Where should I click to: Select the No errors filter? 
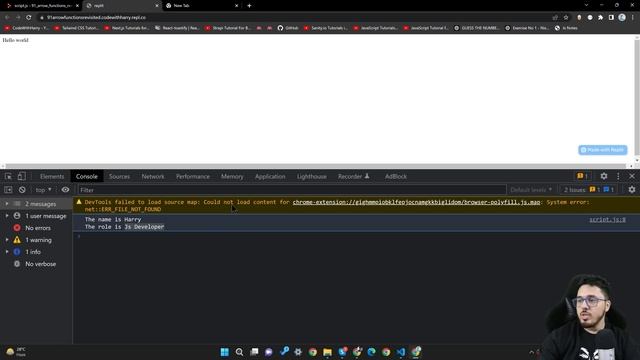(36, 228)
